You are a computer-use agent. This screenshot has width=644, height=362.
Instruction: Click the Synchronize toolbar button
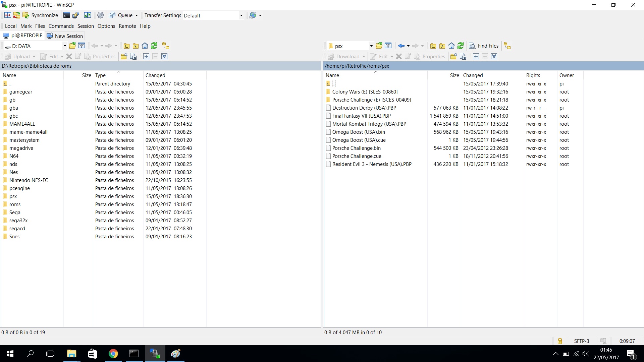pos(40,15)
